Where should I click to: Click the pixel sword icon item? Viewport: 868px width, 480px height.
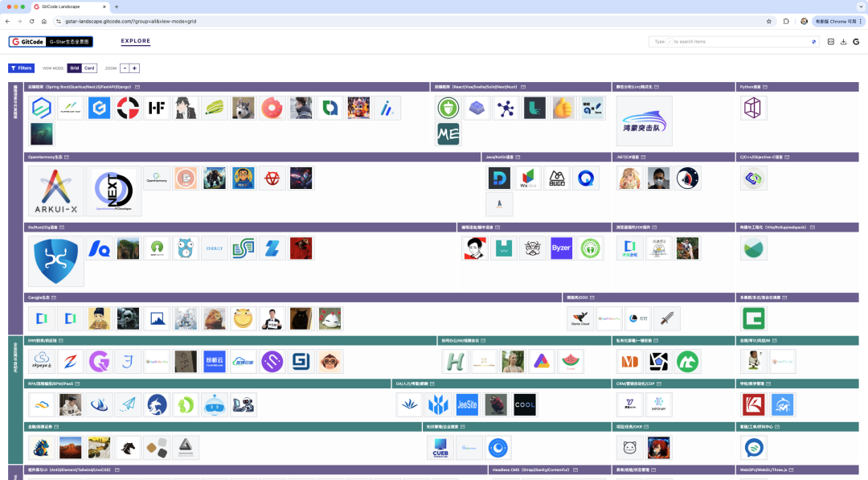(x=666, y=318)
